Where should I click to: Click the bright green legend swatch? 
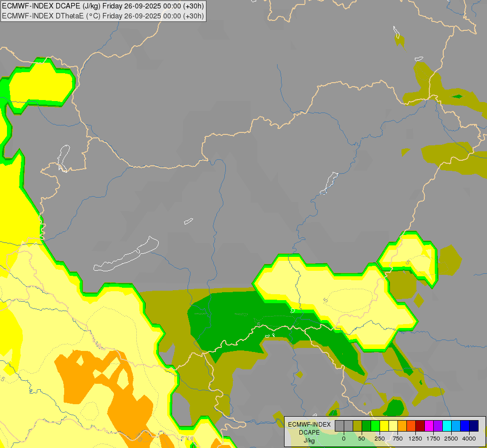(376, 426)
